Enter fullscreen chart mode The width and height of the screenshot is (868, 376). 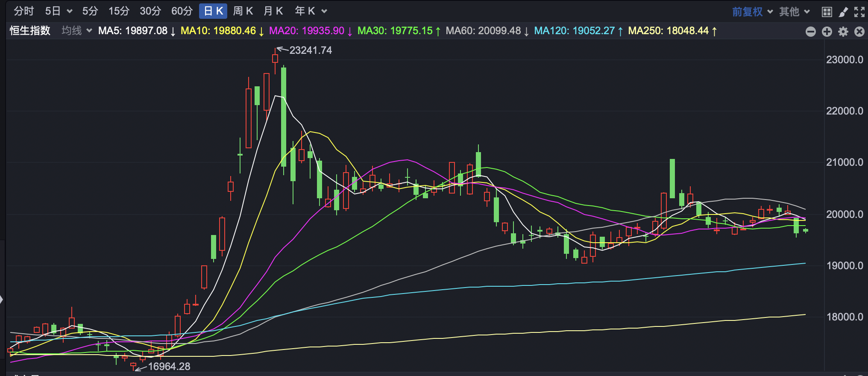click(859, 12)
